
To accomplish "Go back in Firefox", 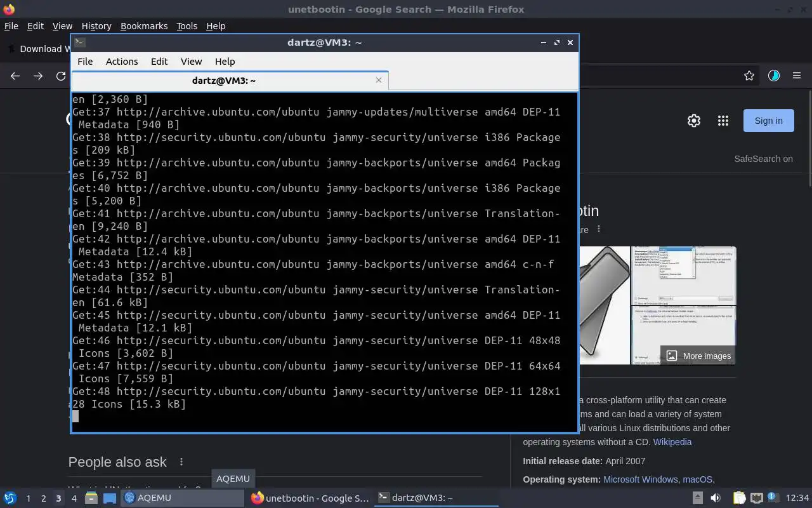I will click(15, 76).
